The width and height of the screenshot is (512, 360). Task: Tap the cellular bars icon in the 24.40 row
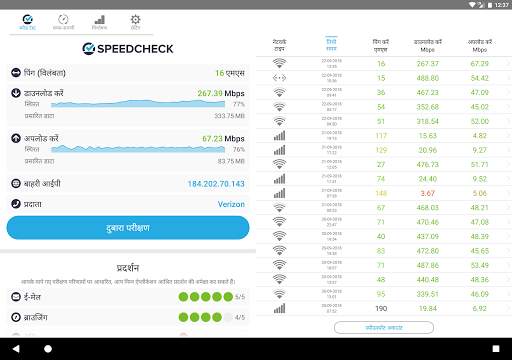279,179
